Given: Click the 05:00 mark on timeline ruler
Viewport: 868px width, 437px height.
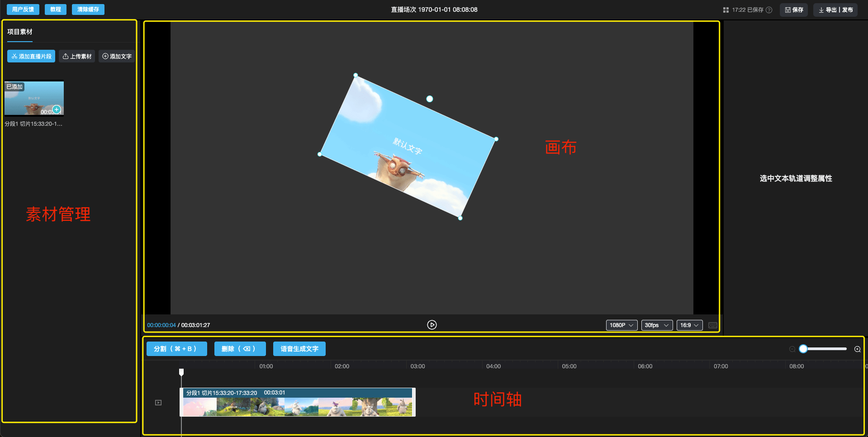Looking at the screenshot, I should coord(569,366).
